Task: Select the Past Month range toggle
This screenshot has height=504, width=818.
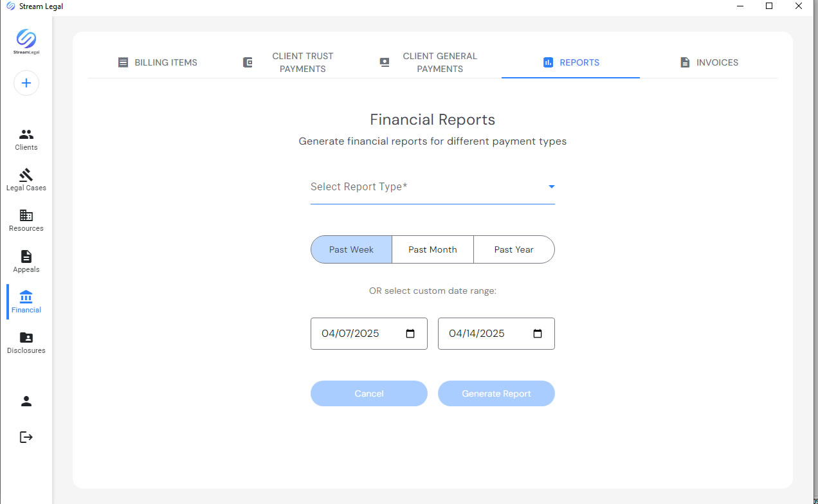Action: tap(433, 249)
